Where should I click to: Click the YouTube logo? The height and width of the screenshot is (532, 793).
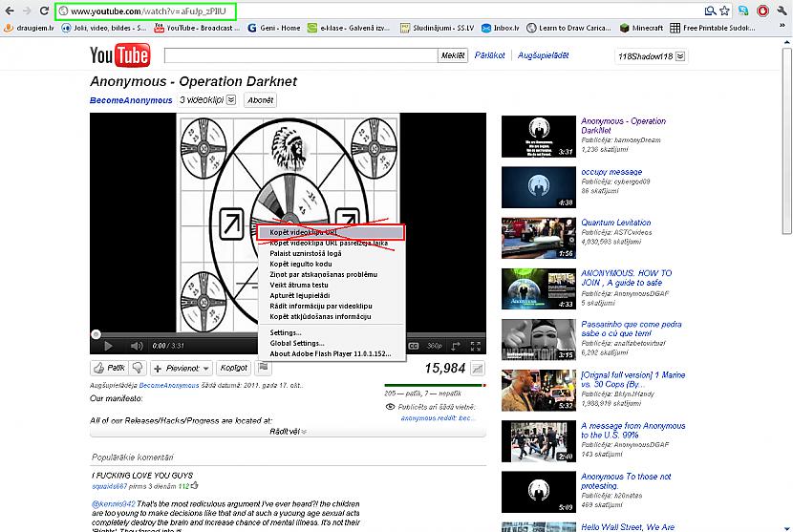point(119,55)
